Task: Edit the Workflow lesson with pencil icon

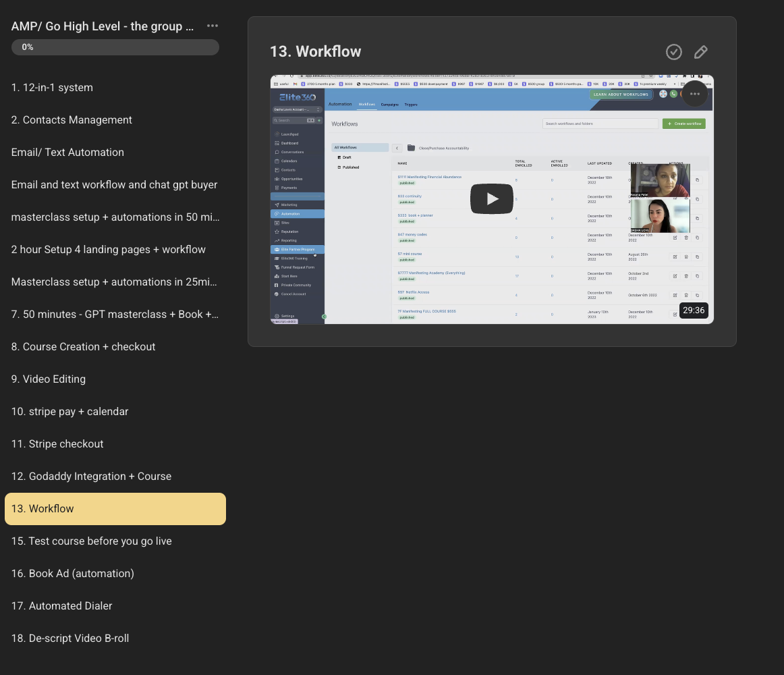Action: pyautogui.click(x=701, y=52)
